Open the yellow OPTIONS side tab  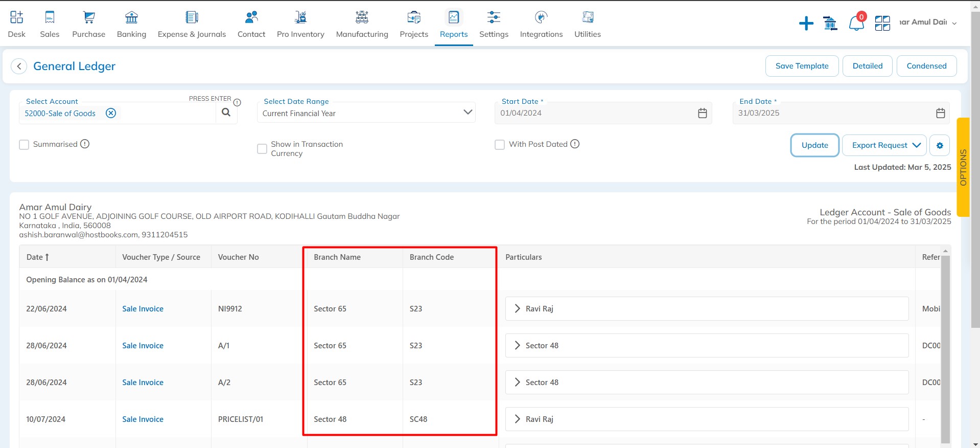point(963,167)
